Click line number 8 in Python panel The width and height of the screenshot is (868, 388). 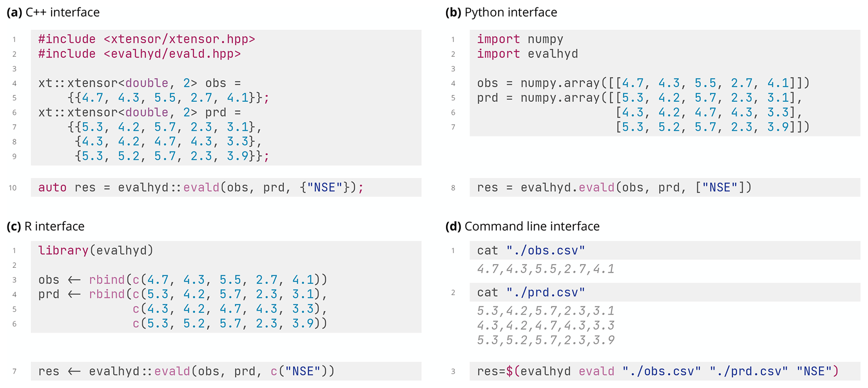coord(453,188)
